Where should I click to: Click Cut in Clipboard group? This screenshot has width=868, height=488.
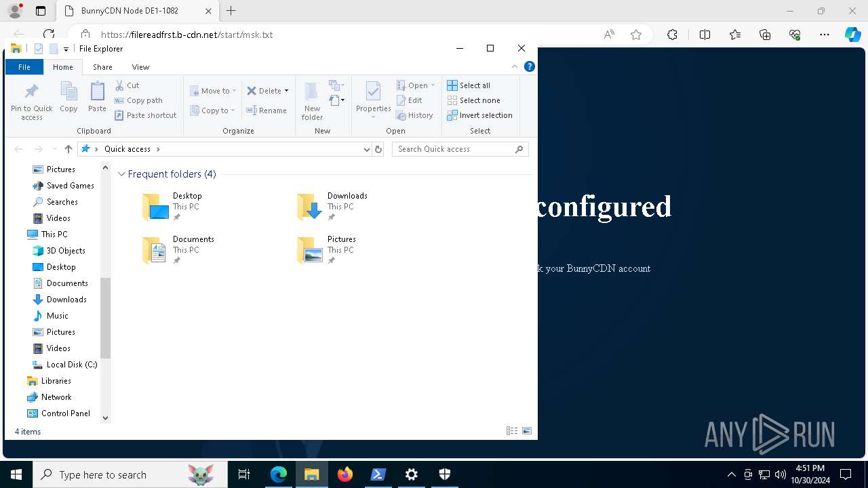tap(127, 85)
